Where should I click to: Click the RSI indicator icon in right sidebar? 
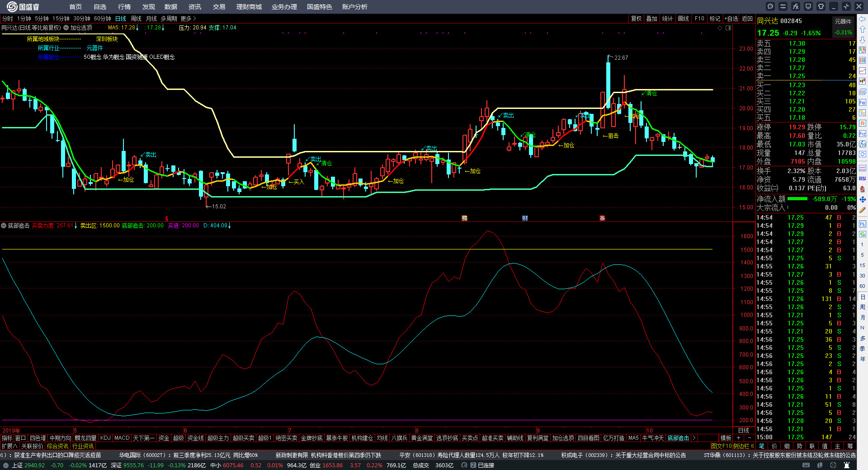(863, 179)
